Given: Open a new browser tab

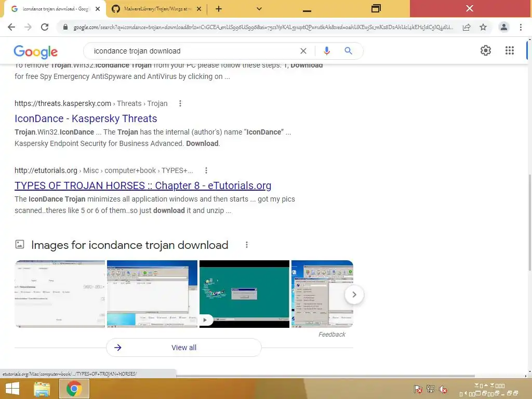Looking at the screenshot, I should [x=219, y=9].
